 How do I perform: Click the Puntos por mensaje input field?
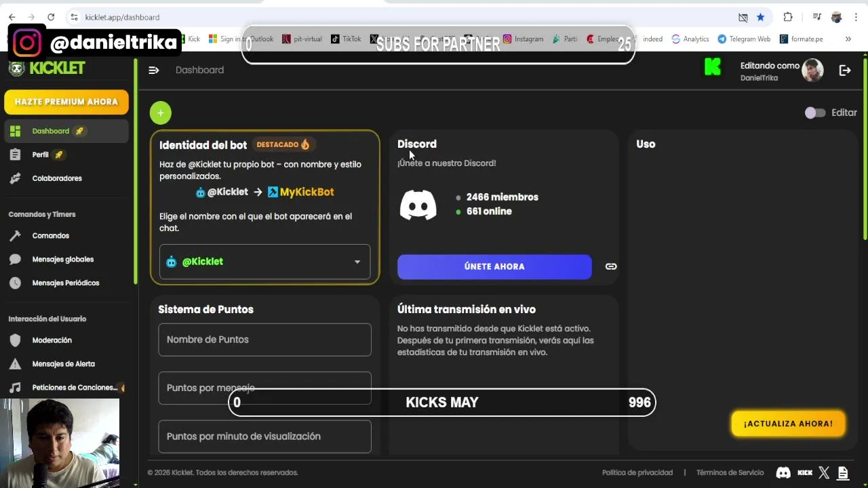click(x=264, y=388)
